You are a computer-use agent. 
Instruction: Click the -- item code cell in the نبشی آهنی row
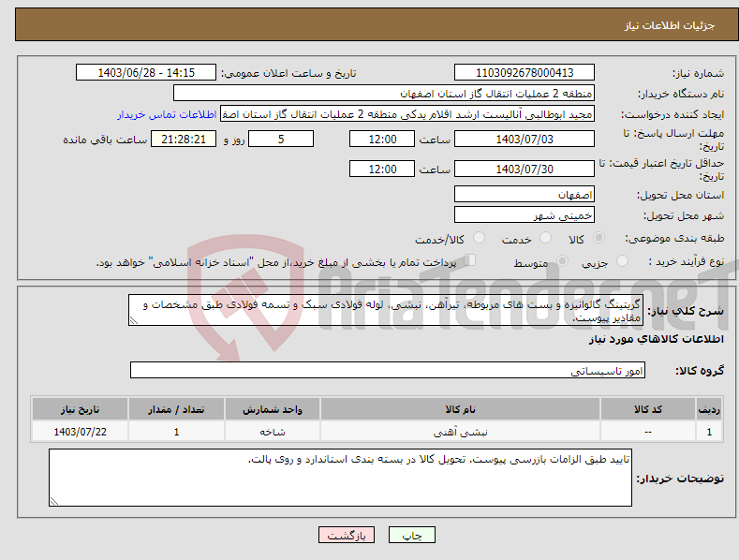point(647,432)
